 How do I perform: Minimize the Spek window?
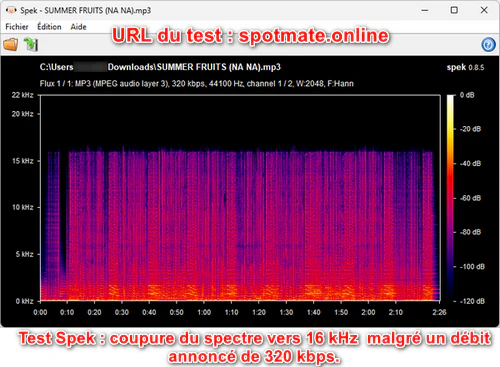[x=425, y=10]
